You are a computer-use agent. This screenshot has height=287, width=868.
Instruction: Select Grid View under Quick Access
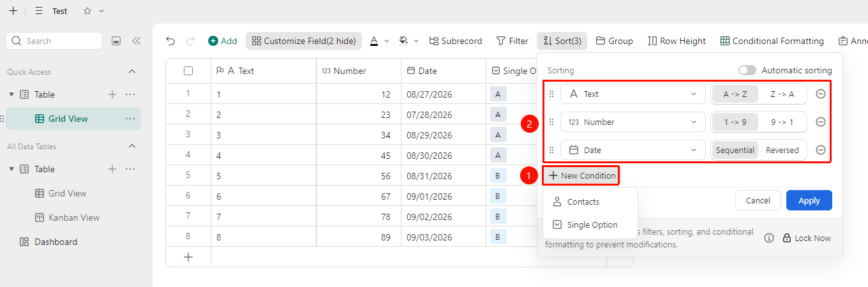73,119
